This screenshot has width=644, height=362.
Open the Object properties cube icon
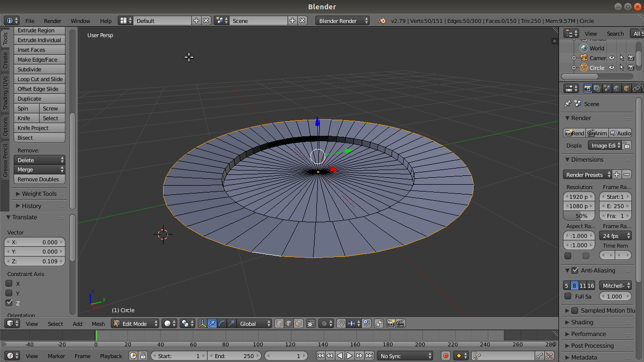coord(626,88)
